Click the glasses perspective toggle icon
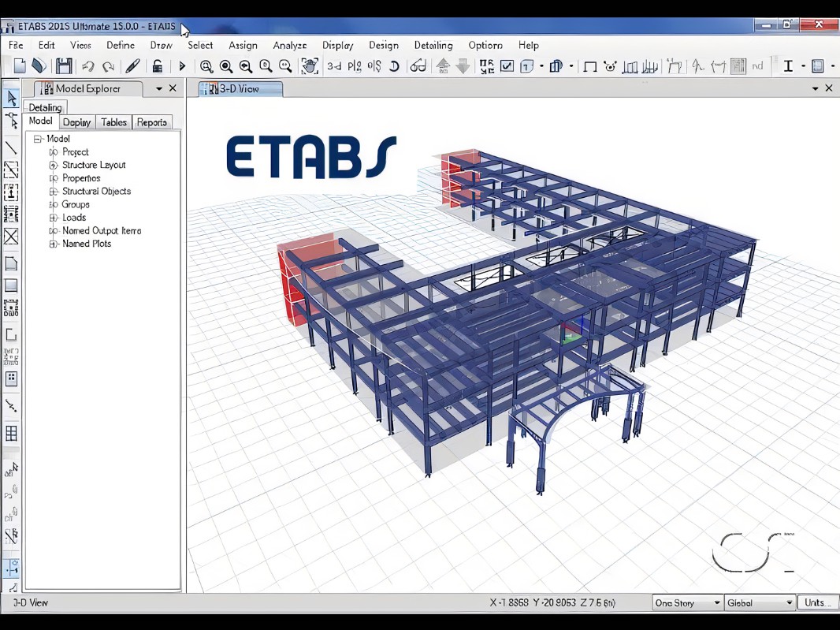Screen dimensions: 840x630 pos(418,66)
